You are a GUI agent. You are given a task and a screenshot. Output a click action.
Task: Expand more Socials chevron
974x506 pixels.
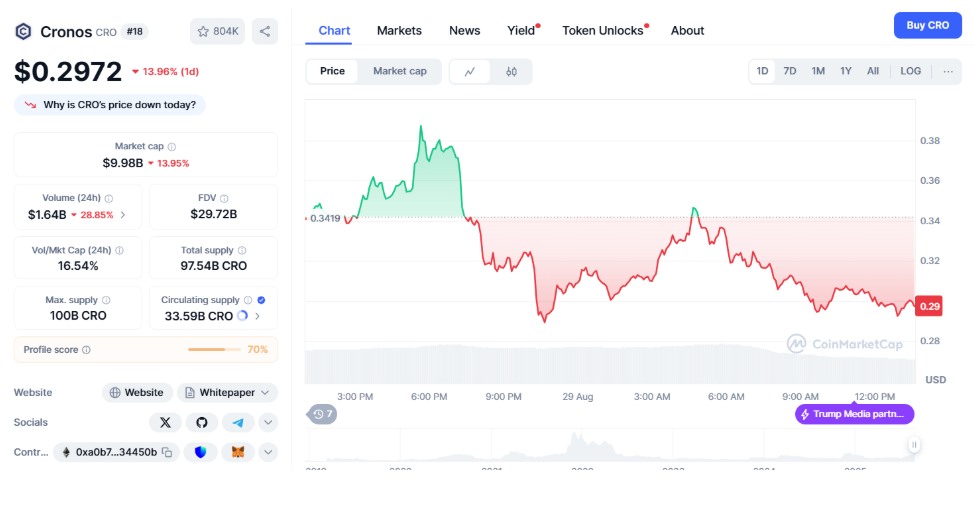click(268, 422)
